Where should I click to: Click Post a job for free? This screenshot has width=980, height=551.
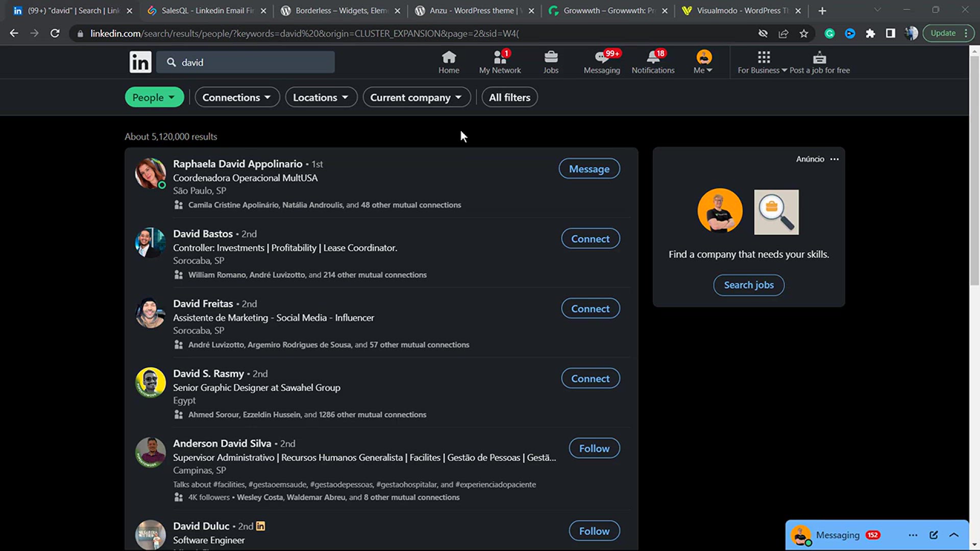click(820, 62)
